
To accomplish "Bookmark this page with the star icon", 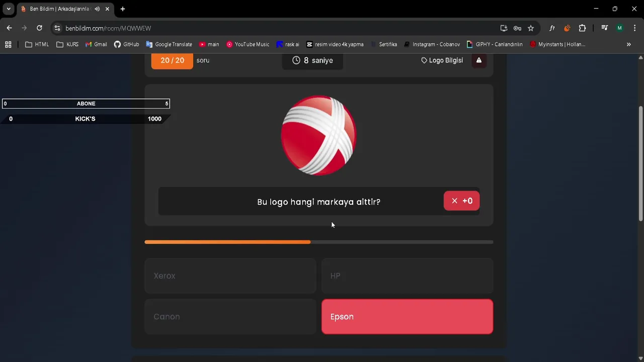I will (531, 28).
